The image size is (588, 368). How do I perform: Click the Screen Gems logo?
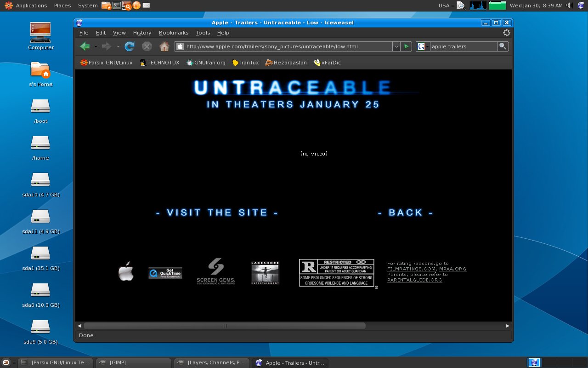(216, 271)
